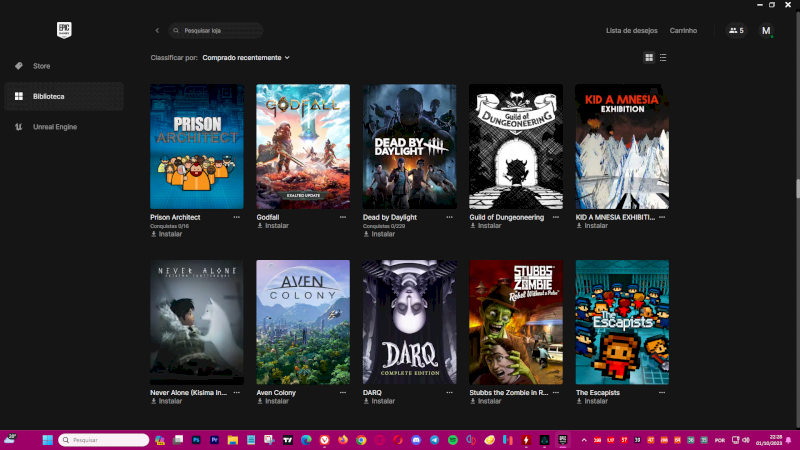Switch to list view layout
Image resolution: width=800 pixels, height=450 pixels.
(x=663, y=58)
